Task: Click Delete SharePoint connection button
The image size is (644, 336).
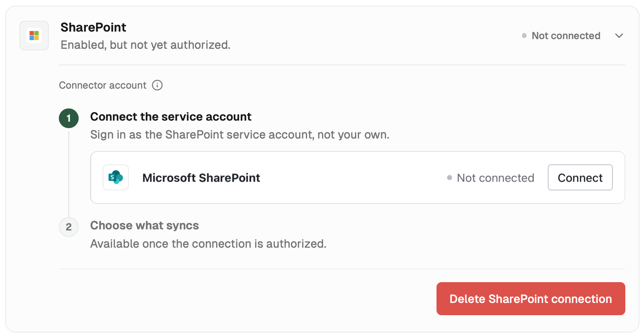Action: [531, 299]
